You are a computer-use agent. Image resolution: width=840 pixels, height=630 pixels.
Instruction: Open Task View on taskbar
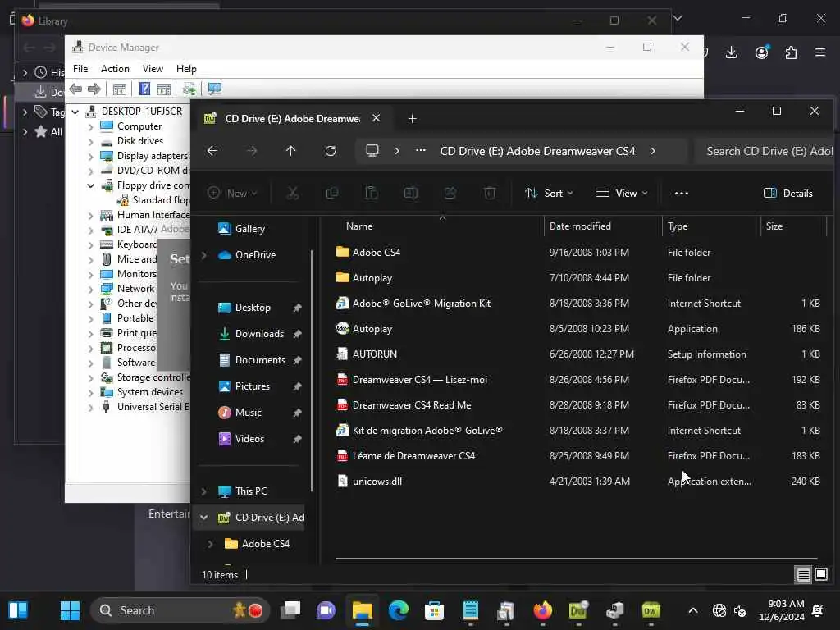pyautogui.click(x=291, y=610)
